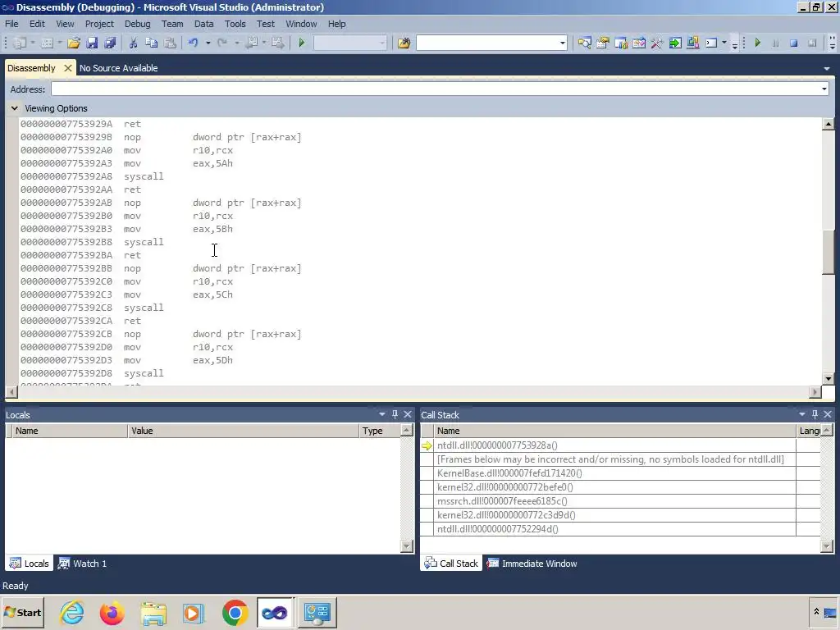Select the mssrch.dll!000007feeee6185c() frame

click(x=502, y=501)
